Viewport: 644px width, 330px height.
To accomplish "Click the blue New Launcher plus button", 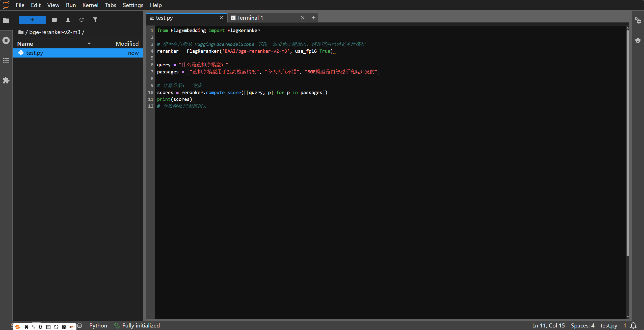I will click(32, 20).
